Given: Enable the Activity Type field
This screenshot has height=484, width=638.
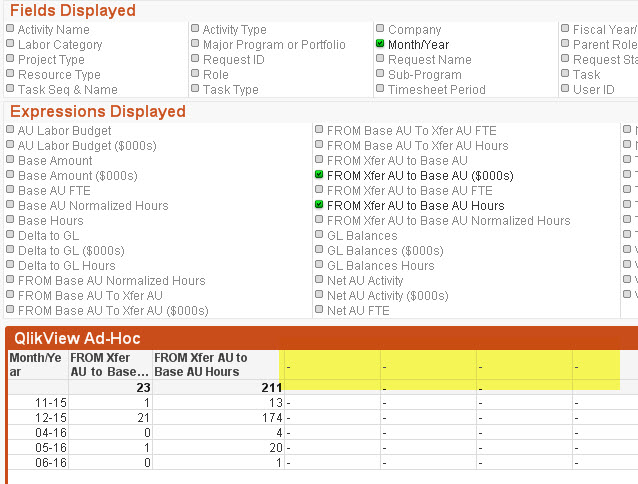Looking at the screenshot, I should [195, 29].
